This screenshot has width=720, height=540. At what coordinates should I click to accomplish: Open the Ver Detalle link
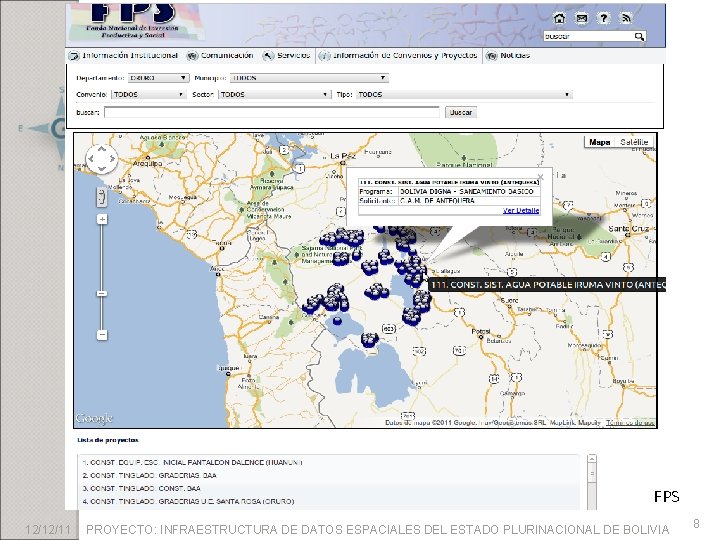coord(521,211)
